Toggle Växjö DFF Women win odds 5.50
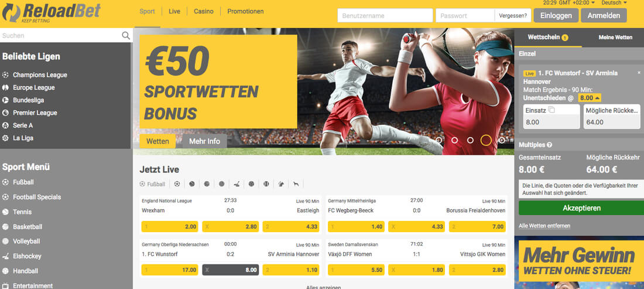Screen dimensions: 644x289 pos(356,270)
